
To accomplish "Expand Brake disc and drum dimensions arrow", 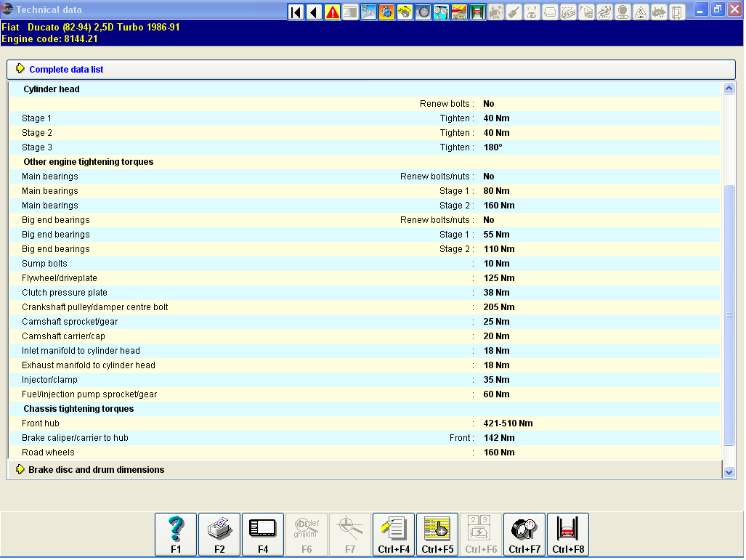I will coord(20,469).
